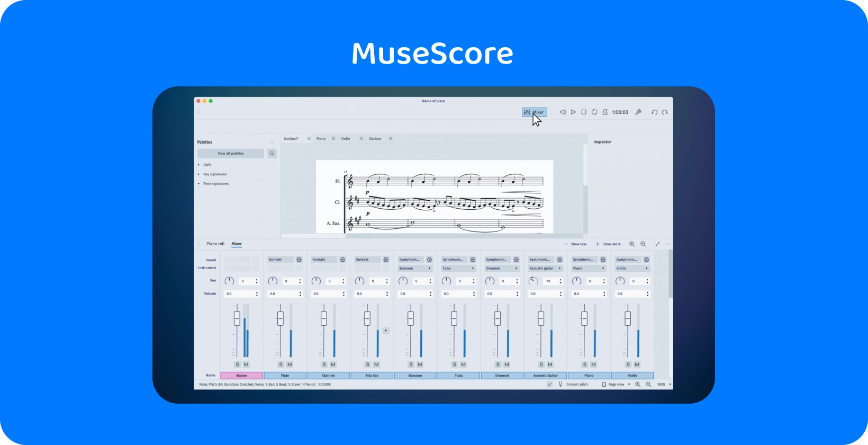Expand mixer panel with diagonal arrow icon
The image size is (868, 445).
(x=657, y=244)
